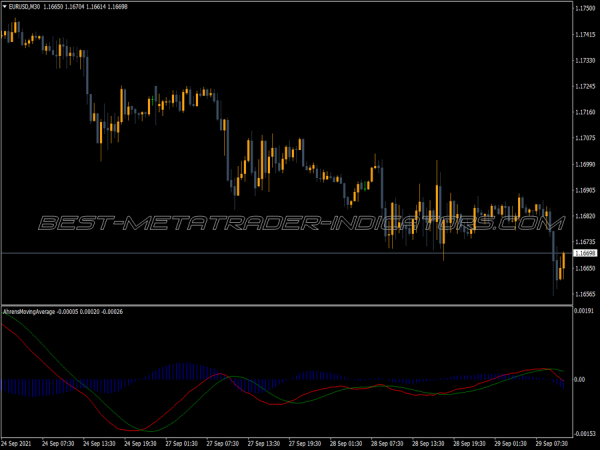
Task: Click the 28 Sep 07:30 time label
Action: 387,443
